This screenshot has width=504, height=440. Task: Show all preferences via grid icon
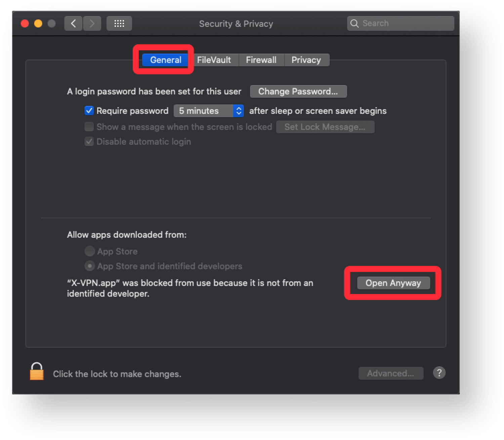click(119, 24)
